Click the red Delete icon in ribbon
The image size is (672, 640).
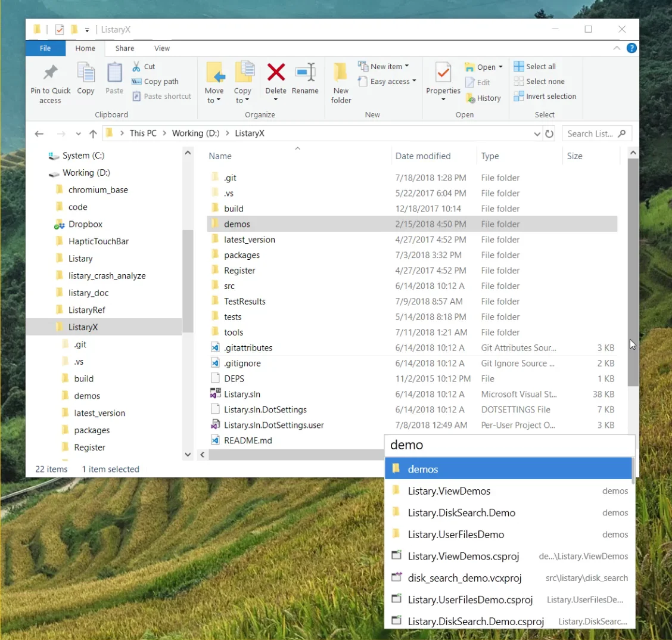276,73
